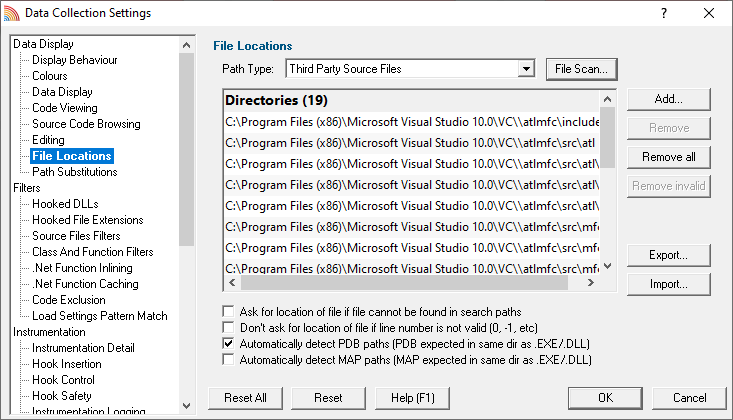Check Automatically detect MAP paths
Screen dimensions: 733x420
tap(228, 360)
